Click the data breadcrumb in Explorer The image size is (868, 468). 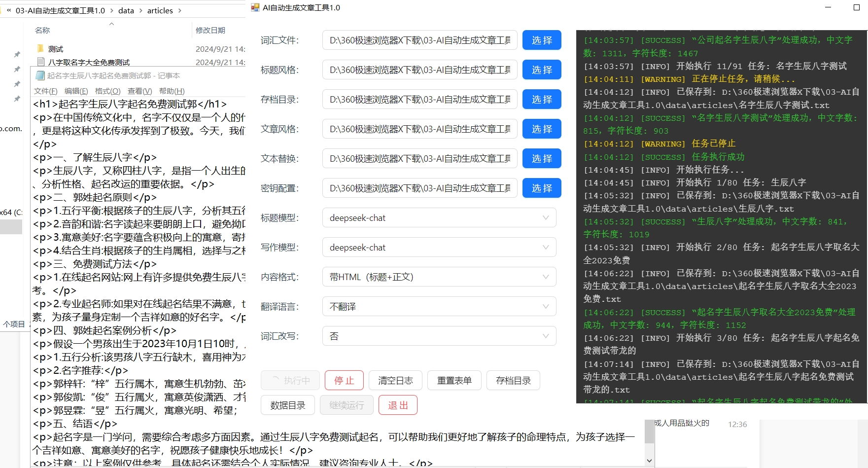pyautogui.click(x=126, y=10)
